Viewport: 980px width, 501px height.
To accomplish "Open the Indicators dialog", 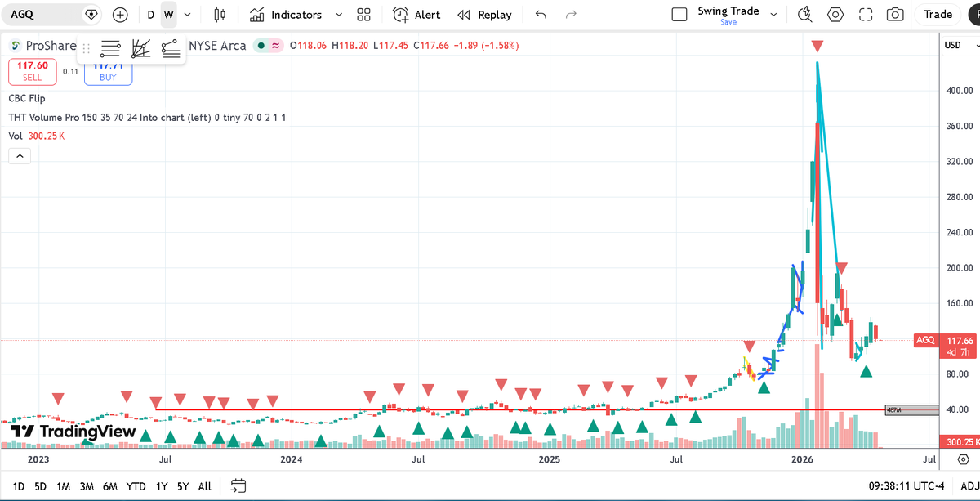I will click(x=286, y=15).
